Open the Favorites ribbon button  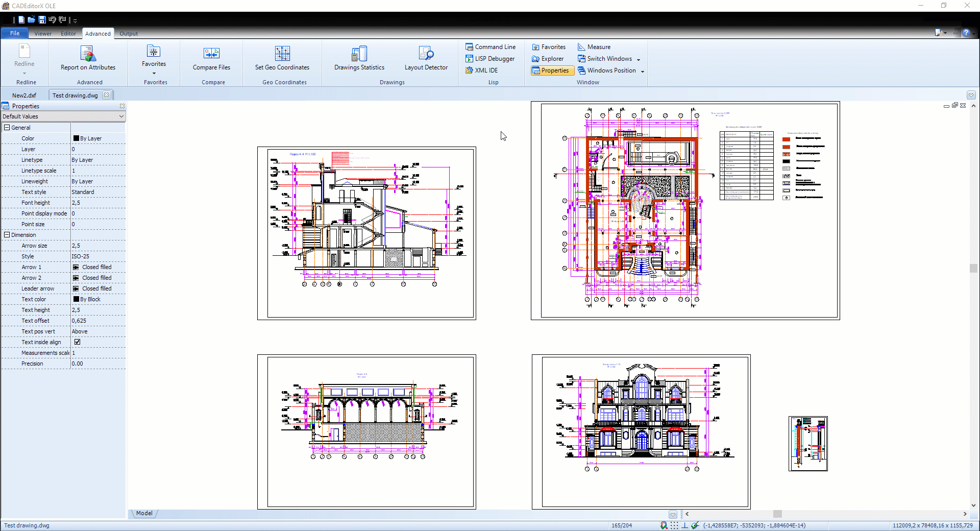click(154, 59)
